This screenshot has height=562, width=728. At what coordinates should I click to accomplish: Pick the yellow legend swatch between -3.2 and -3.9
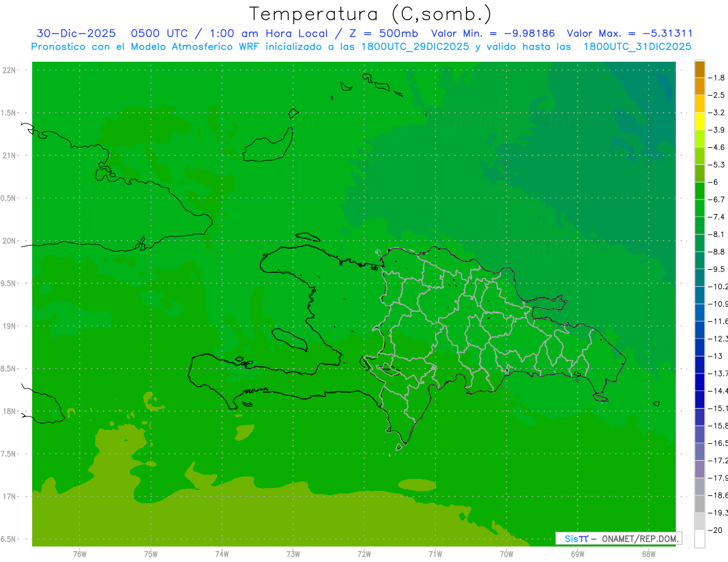pyautogui.click(x=699, y=121)
